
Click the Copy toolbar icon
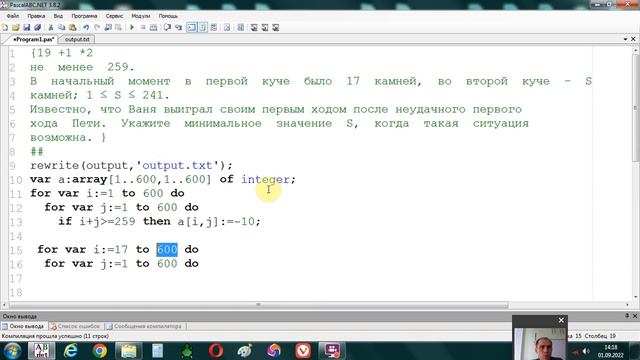pos(62,27)
